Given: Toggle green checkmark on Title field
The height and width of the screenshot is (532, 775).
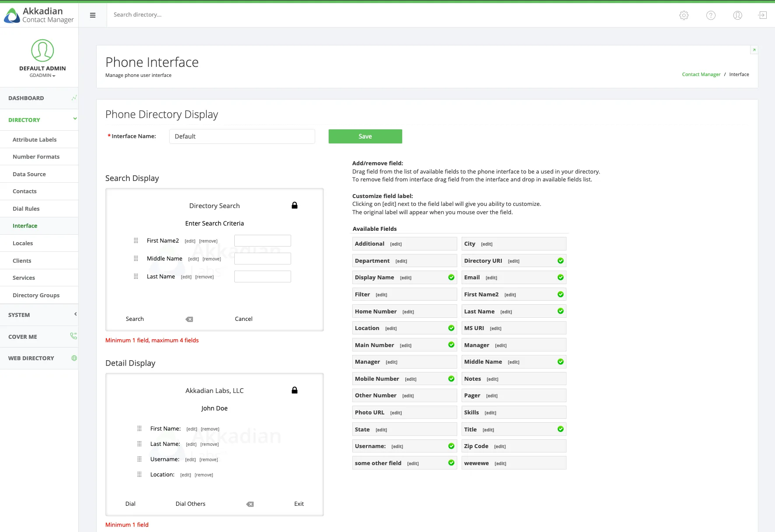Looking at the screenshot, I should 560,429.
